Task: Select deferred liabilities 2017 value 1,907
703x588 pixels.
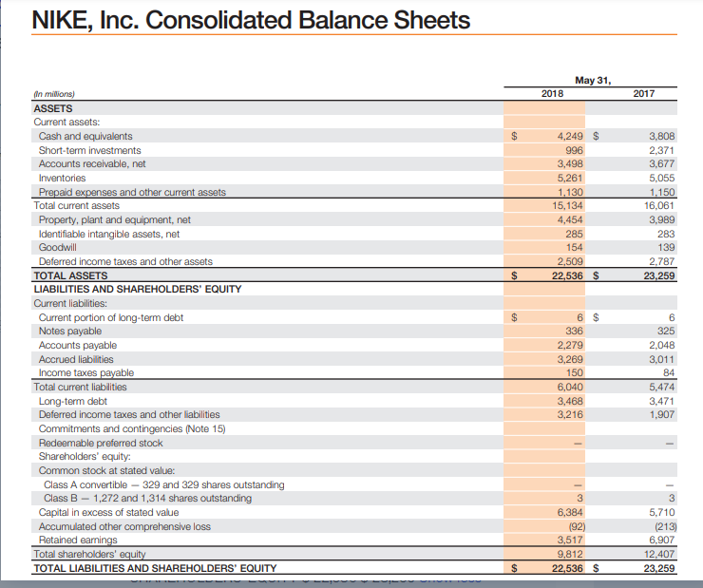Action: click(x=662, y=415)
